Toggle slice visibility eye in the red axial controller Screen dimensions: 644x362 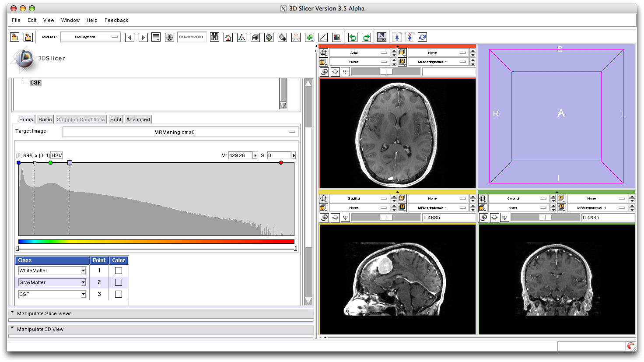[x=335, y=72]
